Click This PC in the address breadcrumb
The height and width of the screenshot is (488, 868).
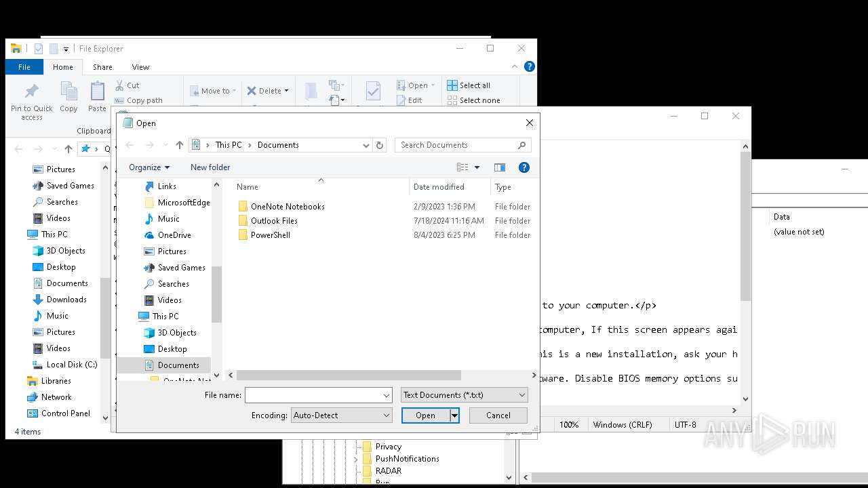[229, 145]
